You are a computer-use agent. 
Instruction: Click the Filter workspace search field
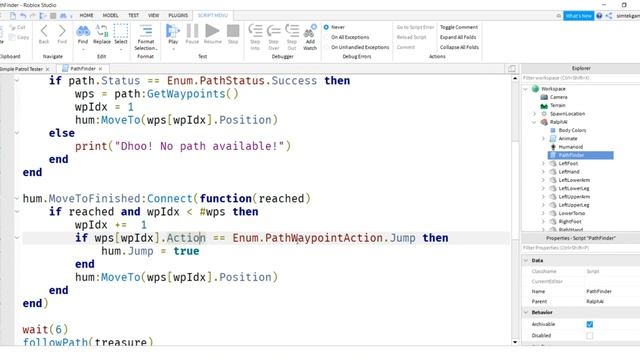coord(580,78)
